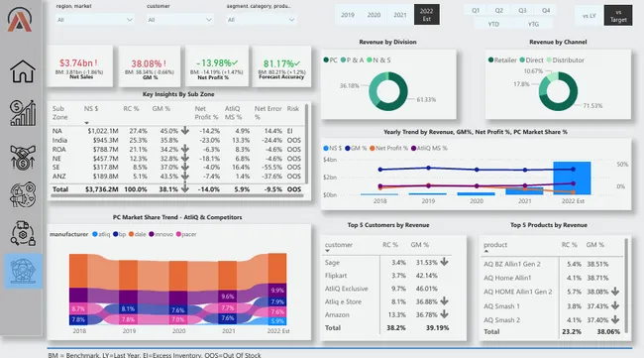This screenshot has height=358, width=644.
Task: Click the Net Sales $3.74bn card
Action: click(80, 66)
